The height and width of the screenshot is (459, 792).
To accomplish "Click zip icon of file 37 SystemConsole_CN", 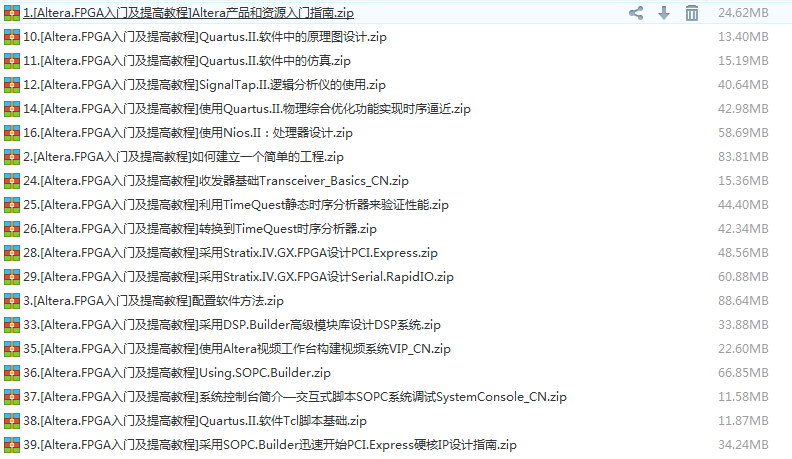I will pos(12,396).
